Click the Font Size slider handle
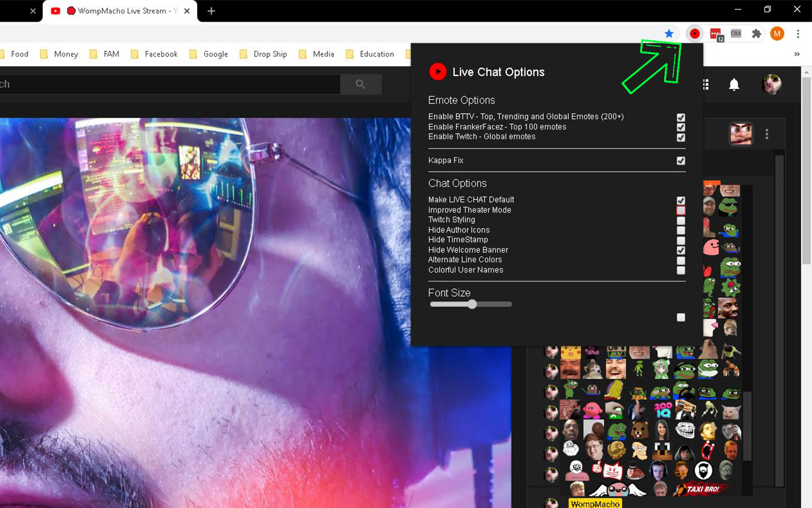 click(x=472, y=304)
